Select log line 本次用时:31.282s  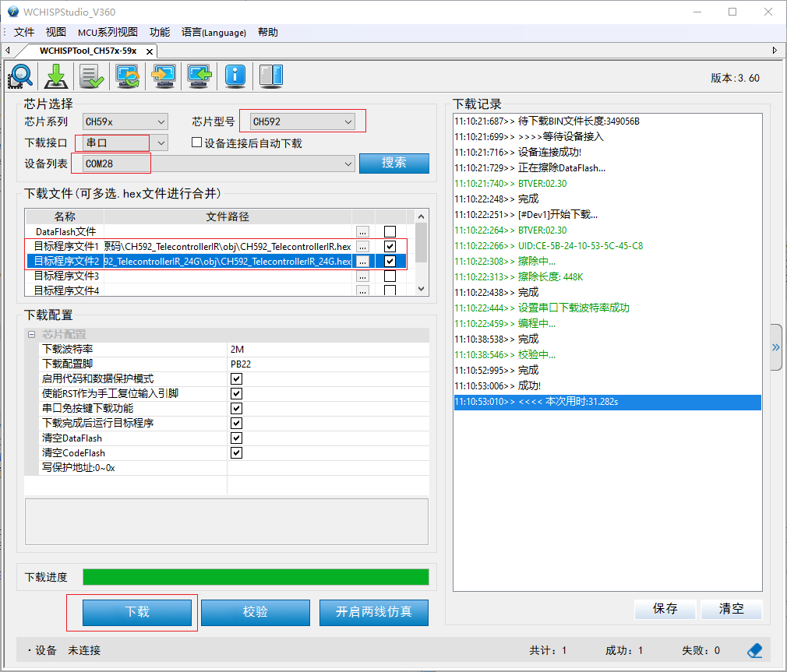point(607,402)
